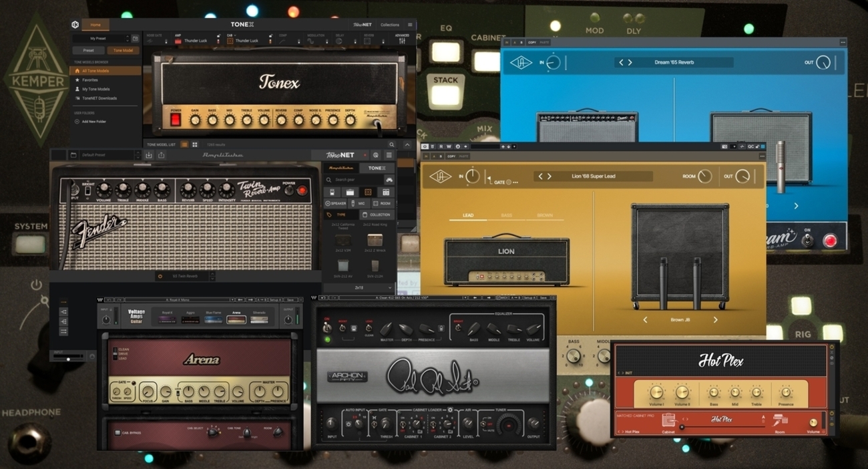Go to the next preset after Lion '68 Super Lead
Screen dimensions: 868x469
[x=550, y=176]
